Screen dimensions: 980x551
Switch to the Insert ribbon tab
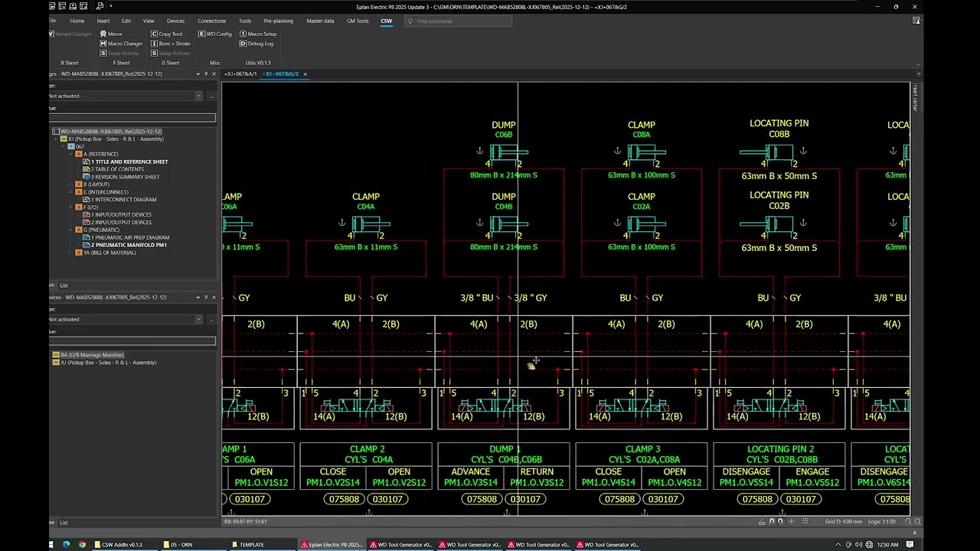(103, 21)
